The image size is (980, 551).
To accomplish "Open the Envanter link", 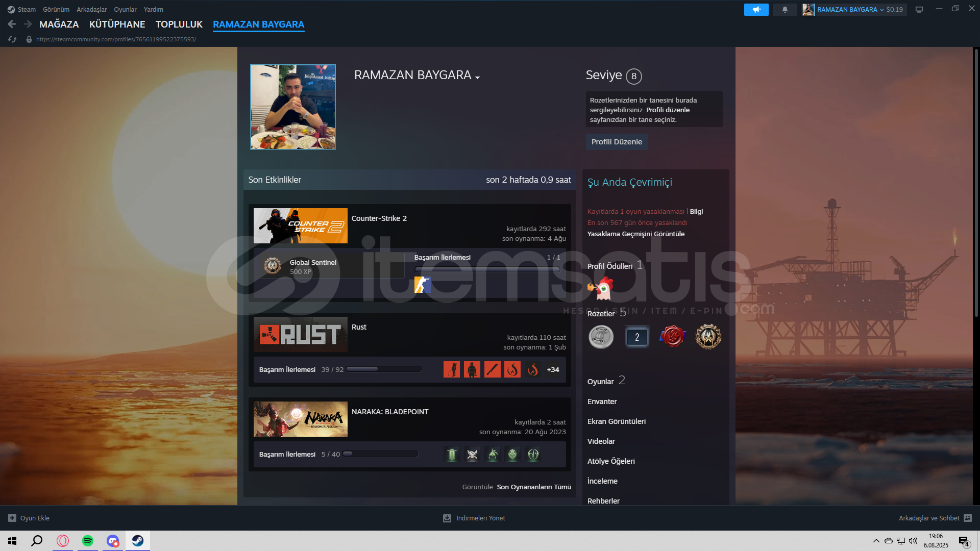I will [x=602, y=402].
